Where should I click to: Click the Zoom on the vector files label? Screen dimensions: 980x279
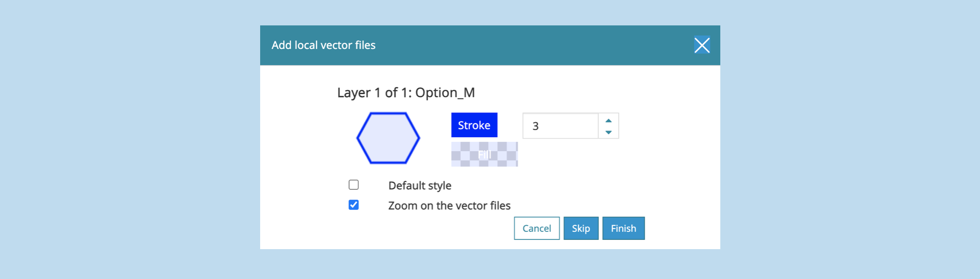point(449,205)
